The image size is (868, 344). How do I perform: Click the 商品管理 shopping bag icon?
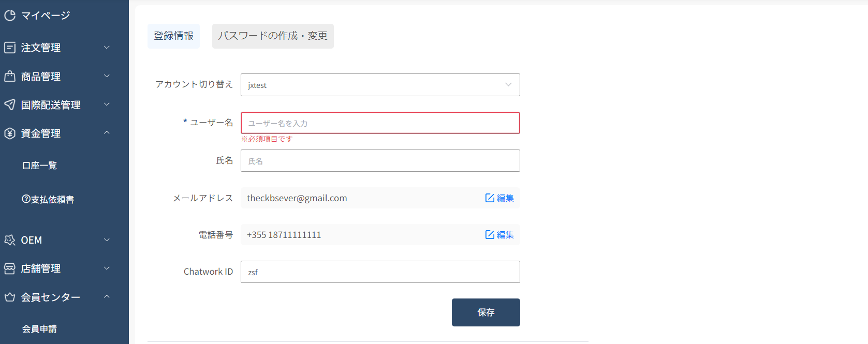point(10,77)
